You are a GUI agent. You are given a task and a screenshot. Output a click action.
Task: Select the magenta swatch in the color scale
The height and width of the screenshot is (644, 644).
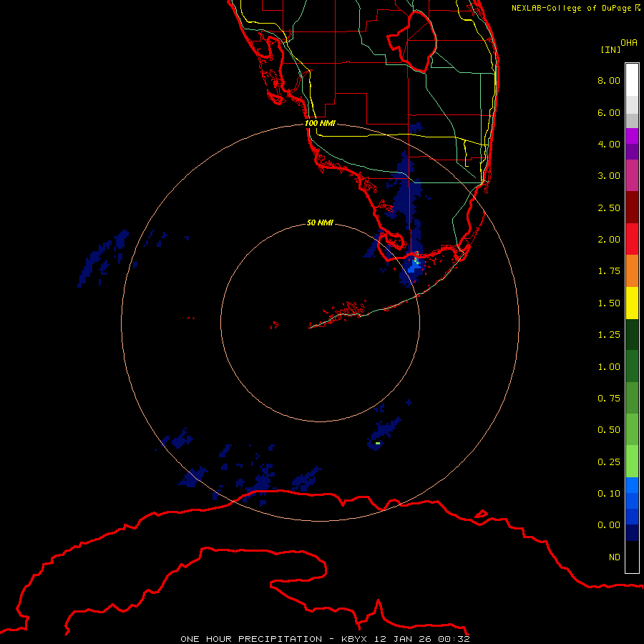click(x=632, y=137)
